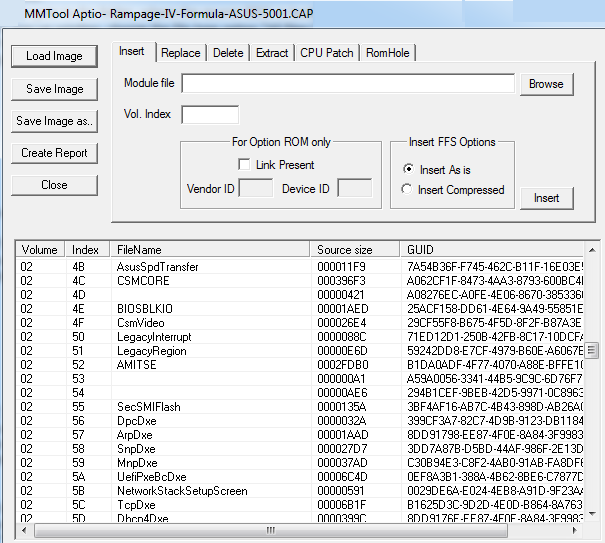Image resolution: width=605 pixels, height=543 pixels.
Task: Select the DpcDxe row
Action: pyautogui.click(x=300, y=421)
